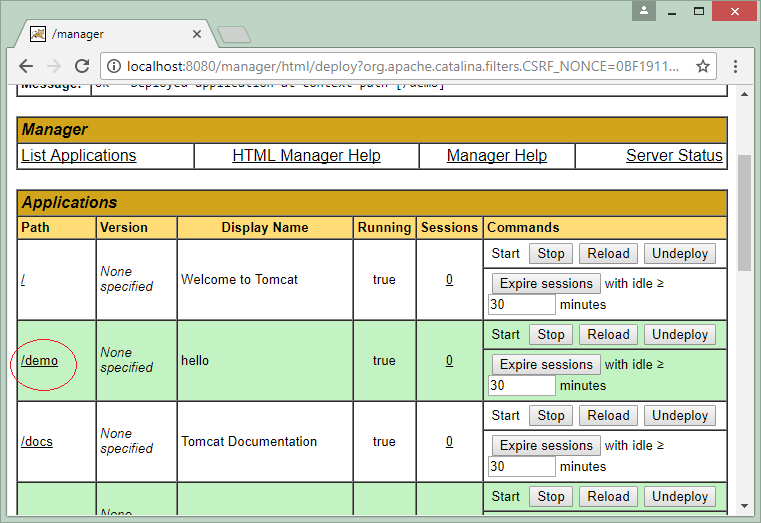The image size is (761, 523).
Task: Undeploy the hello /demo application
Action: point(680,335)
